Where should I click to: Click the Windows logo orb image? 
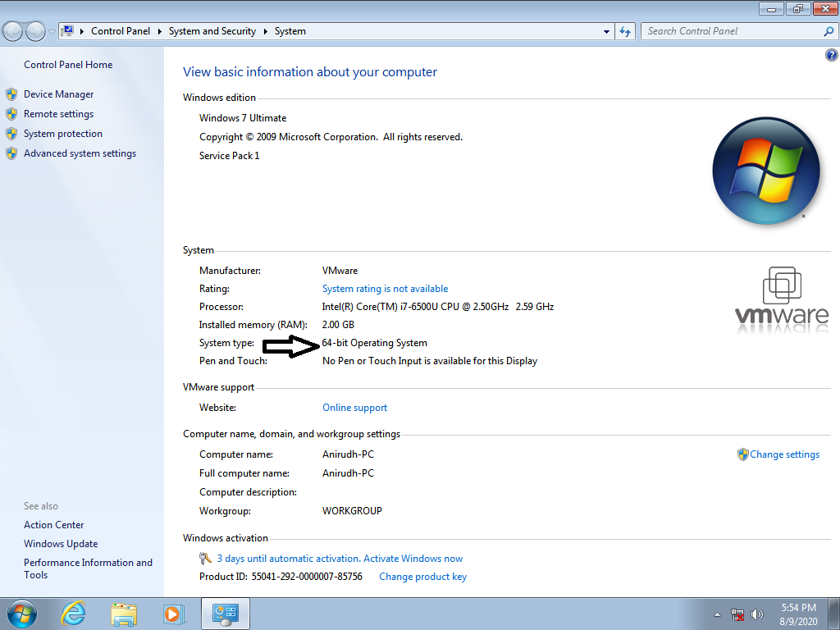[766, 171]
